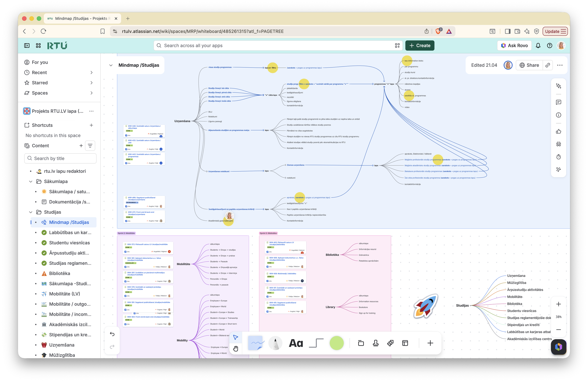588x382 pixels.
Task: Open the whiteboard more actions ellipsis
Action: click(560, 65)
